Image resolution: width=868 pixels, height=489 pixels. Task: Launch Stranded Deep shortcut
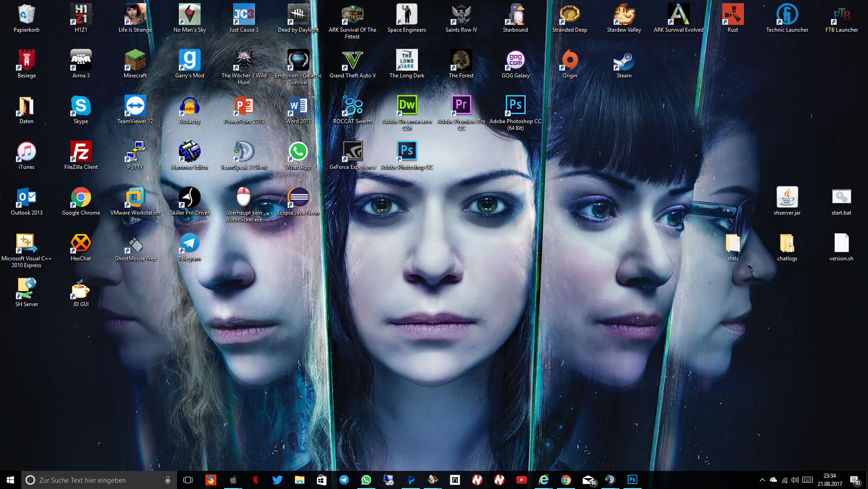(x=570, y=19)
